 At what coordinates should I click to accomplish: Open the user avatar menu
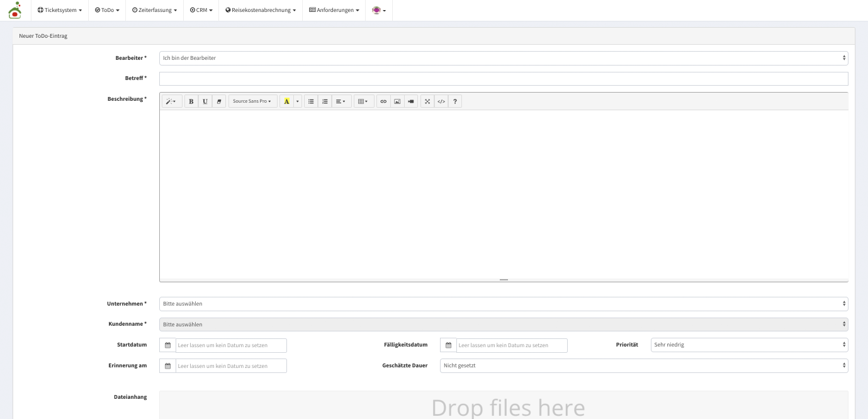[379, 10]
